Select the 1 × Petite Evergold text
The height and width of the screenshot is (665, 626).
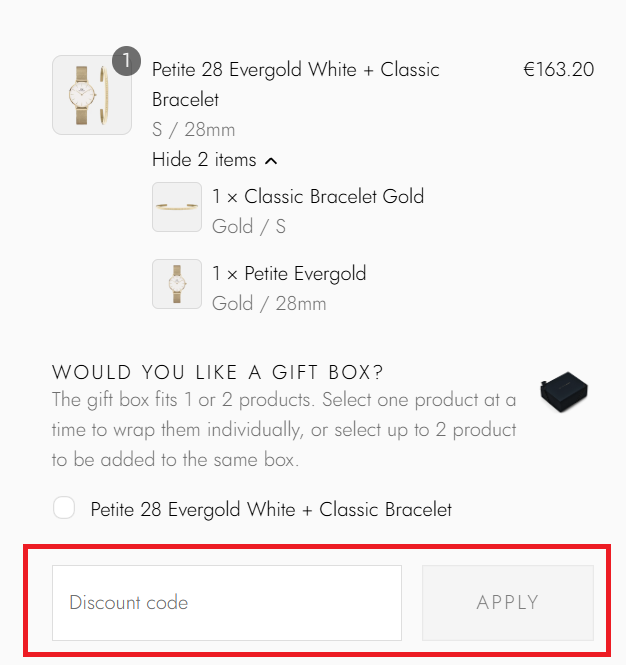tap(289, 274)
